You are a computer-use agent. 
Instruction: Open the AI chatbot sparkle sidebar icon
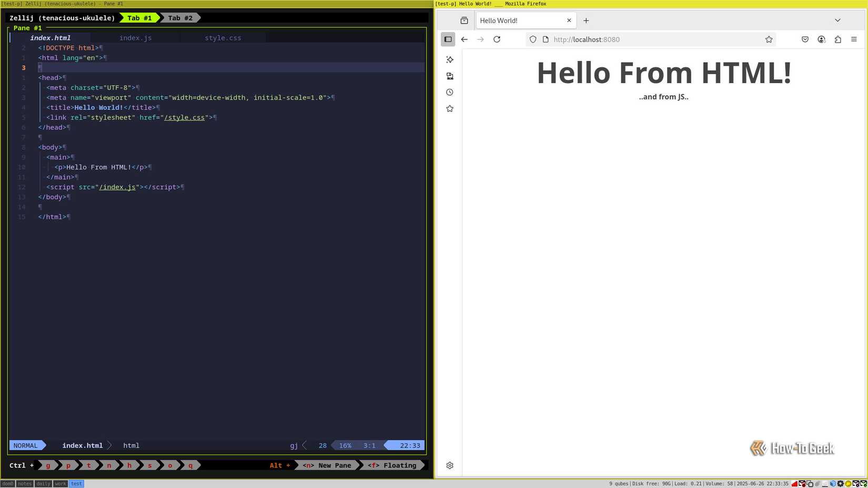click(x=450, y=59)
